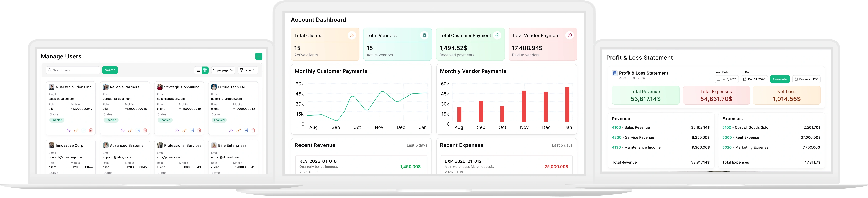Click Innovative Corp avatar thumbnail
868x198 pixels.
click(52, 145)
